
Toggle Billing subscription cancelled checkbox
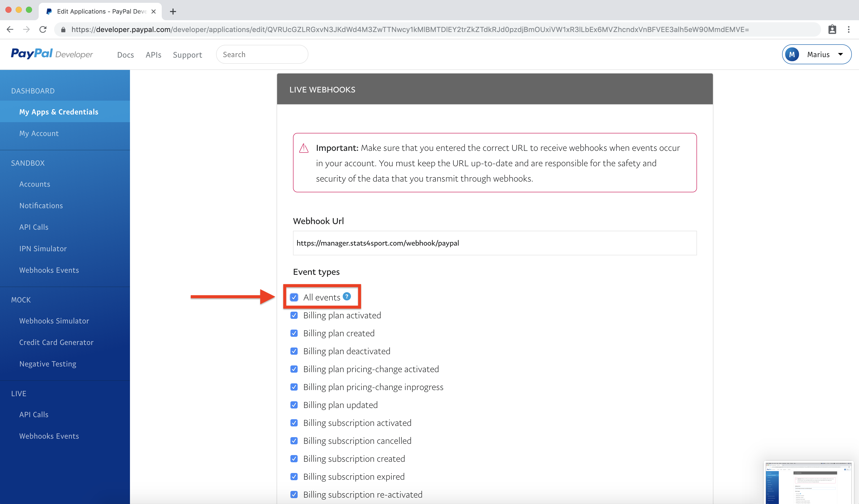[x=294, y=441]
